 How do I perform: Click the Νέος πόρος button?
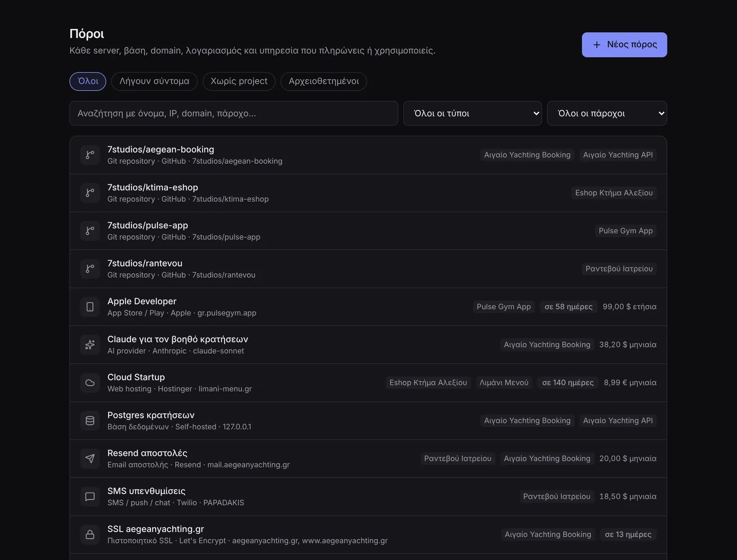tap(624, 45)
